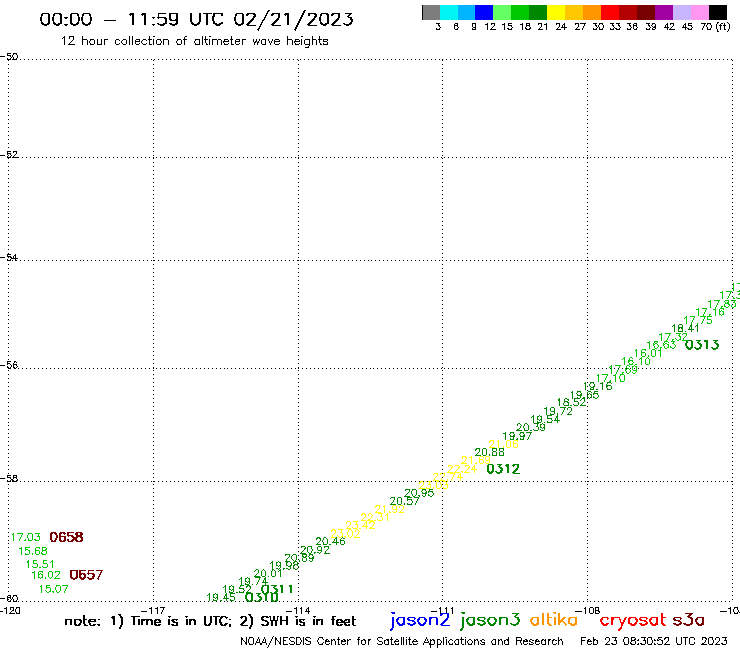Screen dimensions: 740x650
Task: Click the 'jason2' satellite label
Action: tap(420, 620)
